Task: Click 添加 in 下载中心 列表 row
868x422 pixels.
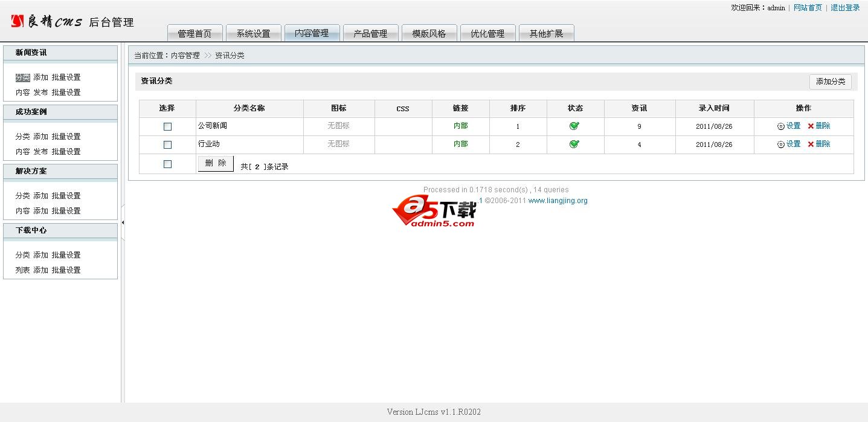Action: [x=40, y=270]
